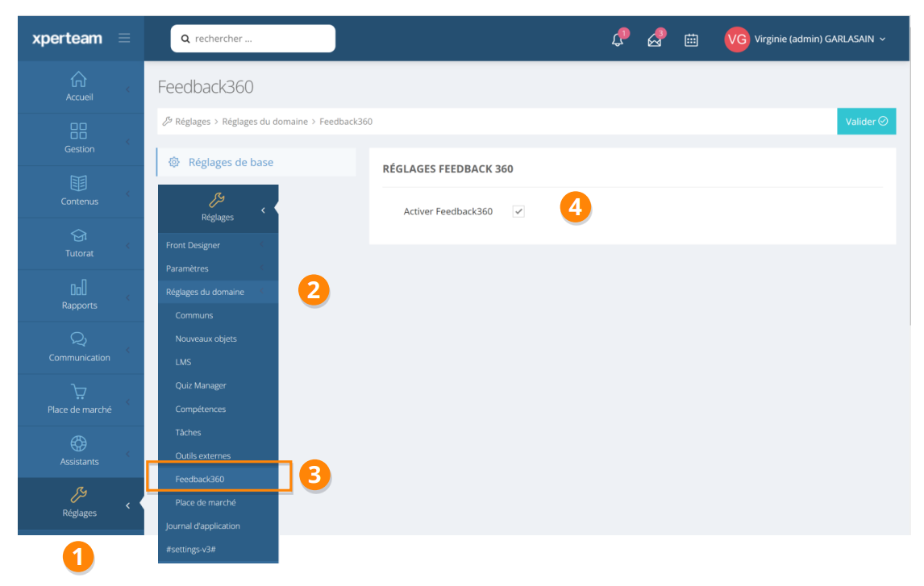Screen dimensions: 924x586
Task: Open the Contenus book icon
Action: (79, 184)
